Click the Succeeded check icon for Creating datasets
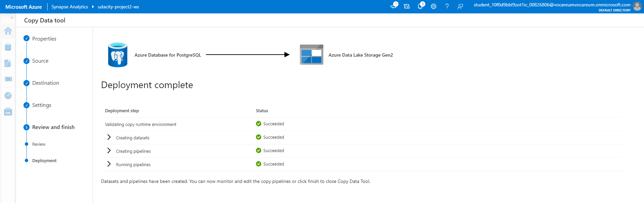 tap(259, 137)
